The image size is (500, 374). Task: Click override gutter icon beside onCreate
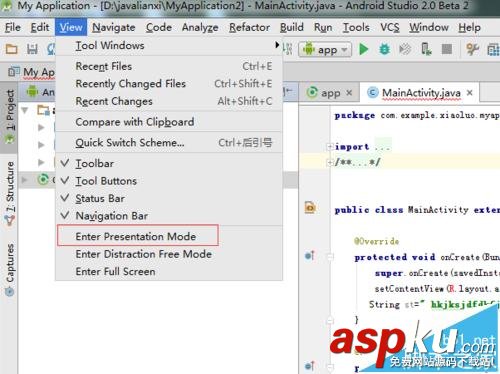point(310,256)
